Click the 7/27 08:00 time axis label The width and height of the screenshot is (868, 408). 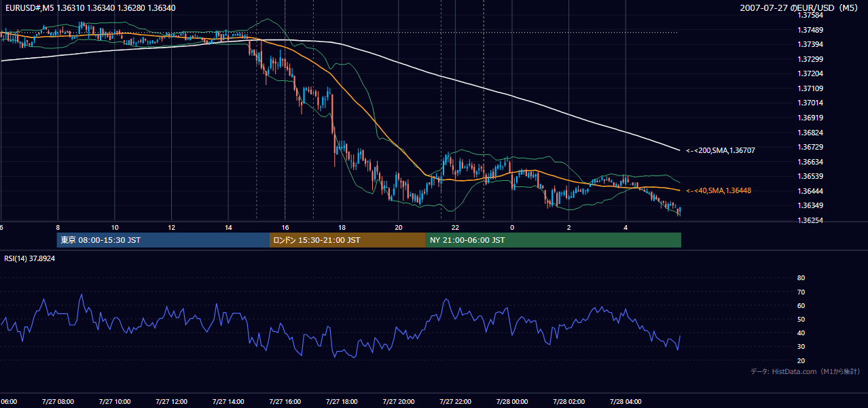click(x=58, y=401)
